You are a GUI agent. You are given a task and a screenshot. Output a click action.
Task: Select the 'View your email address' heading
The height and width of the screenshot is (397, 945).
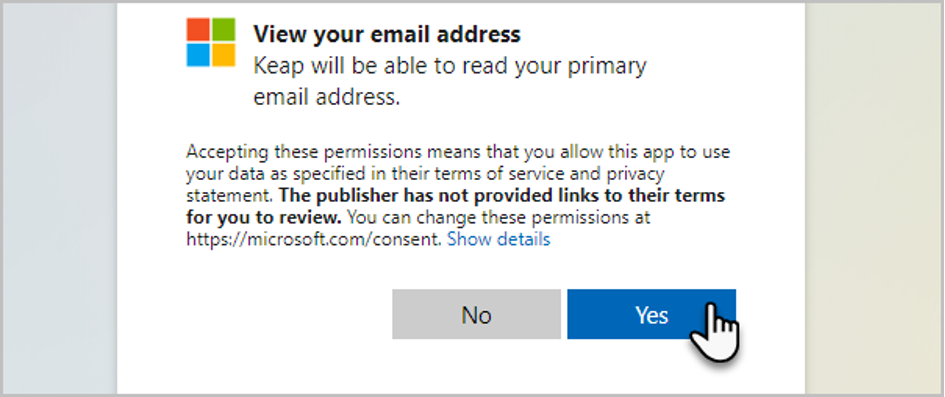point(386,34)
